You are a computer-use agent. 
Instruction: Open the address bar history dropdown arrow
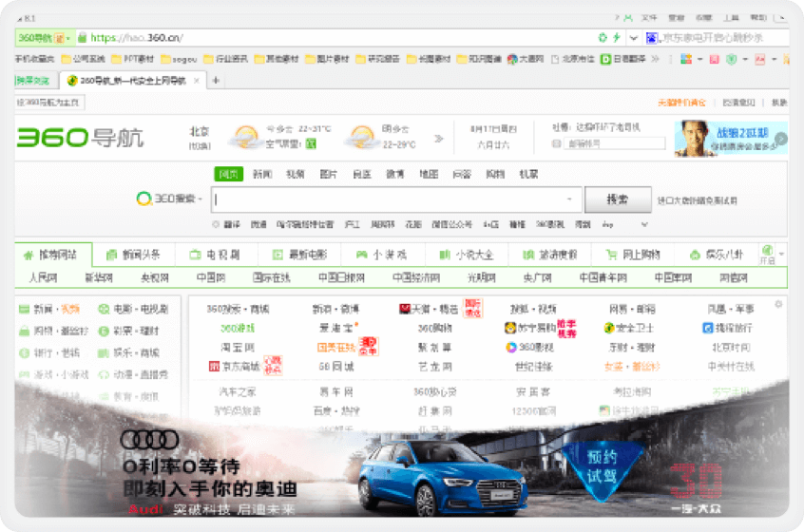(x=634, y=37)
